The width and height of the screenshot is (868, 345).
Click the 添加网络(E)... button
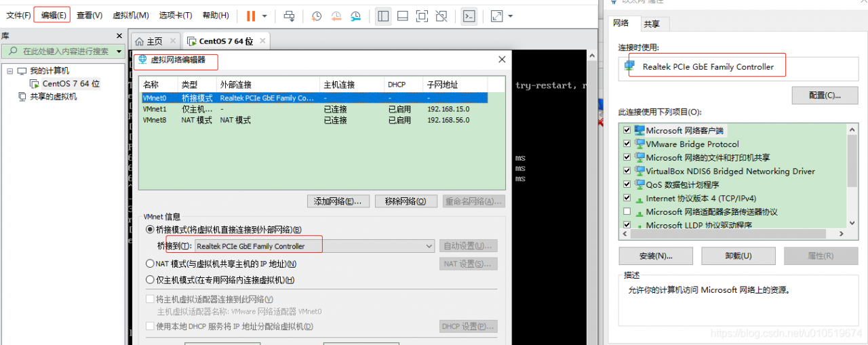(x=338, y=201)
